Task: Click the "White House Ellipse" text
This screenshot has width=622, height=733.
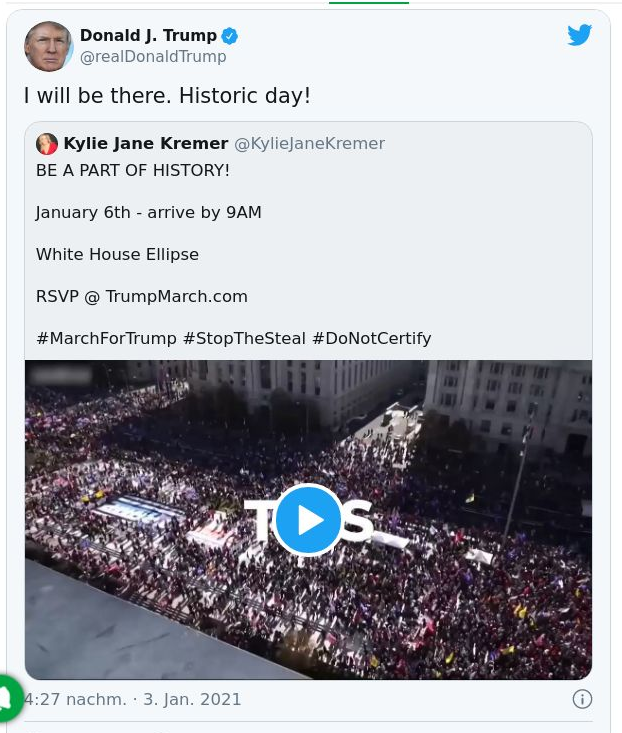Action: (x=117, y=254)
